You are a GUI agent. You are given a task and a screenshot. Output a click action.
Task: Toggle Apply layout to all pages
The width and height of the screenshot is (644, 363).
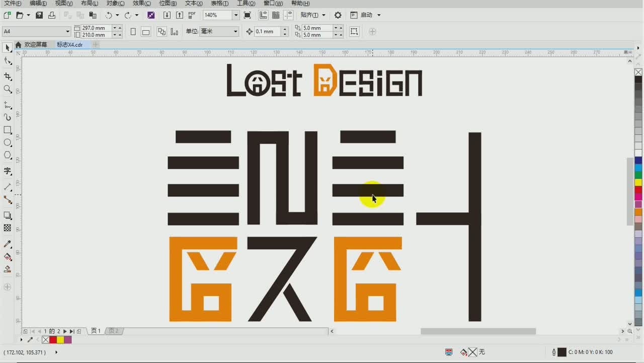click(162, 31)
